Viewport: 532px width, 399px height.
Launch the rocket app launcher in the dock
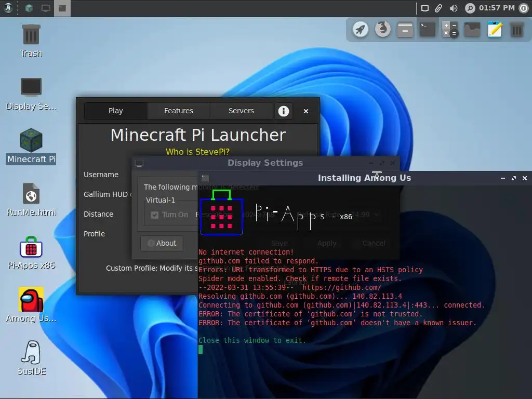coord(361,30)
